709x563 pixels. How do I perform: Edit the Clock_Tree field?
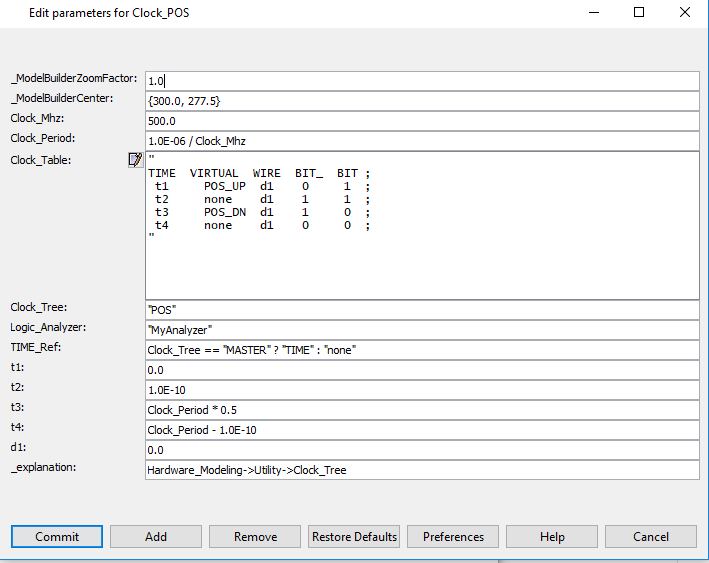[421, 310]
